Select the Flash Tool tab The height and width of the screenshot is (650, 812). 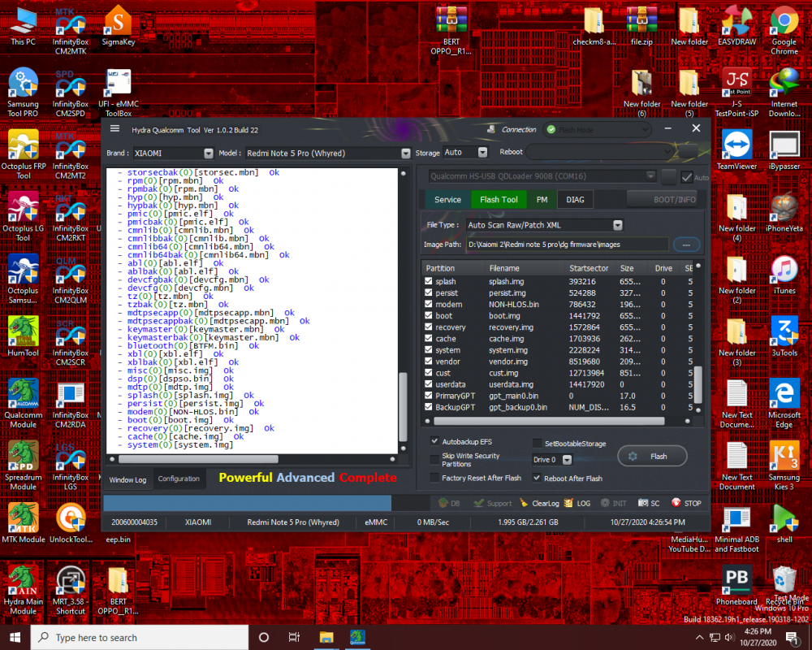[499, 200]
